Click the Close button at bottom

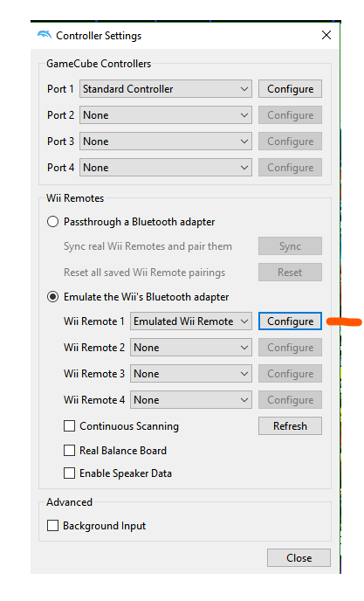[299, 557]
